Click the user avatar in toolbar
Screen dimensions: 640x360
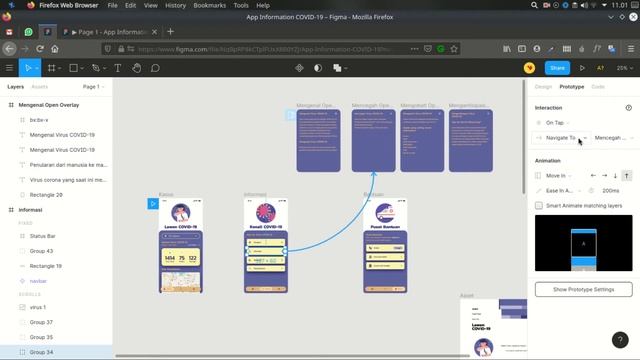529,68
